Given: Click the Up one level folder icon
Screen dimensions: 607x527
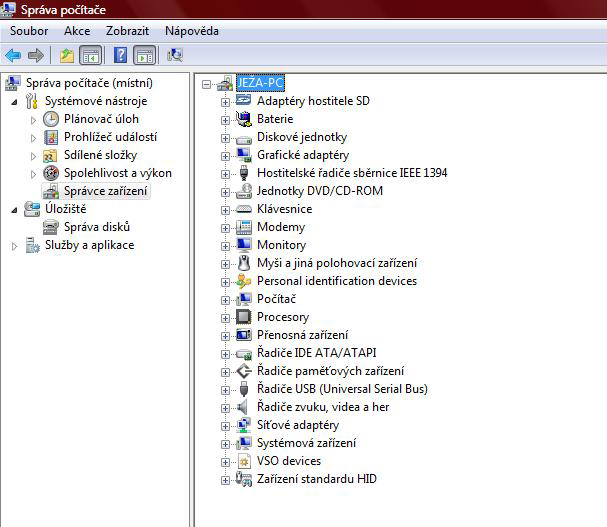Looking at the screenshot, I should point(66,55).
